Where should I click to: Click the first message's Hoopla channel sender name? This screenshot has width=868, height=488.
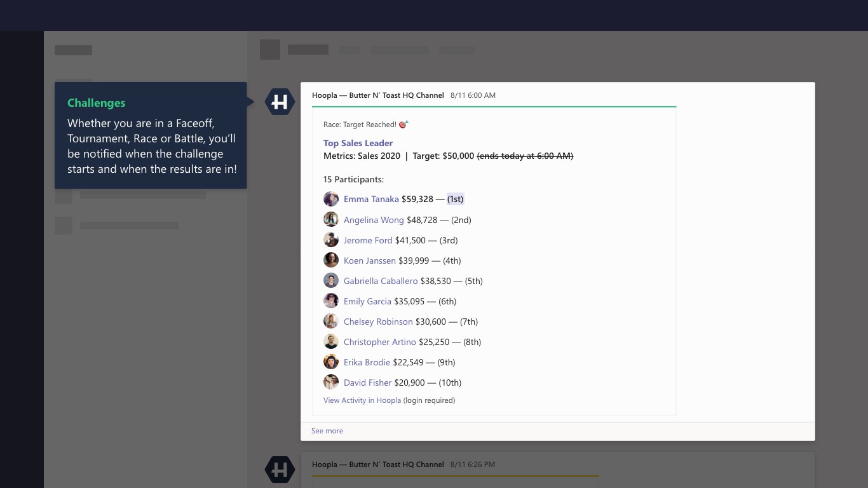(378, 95)
